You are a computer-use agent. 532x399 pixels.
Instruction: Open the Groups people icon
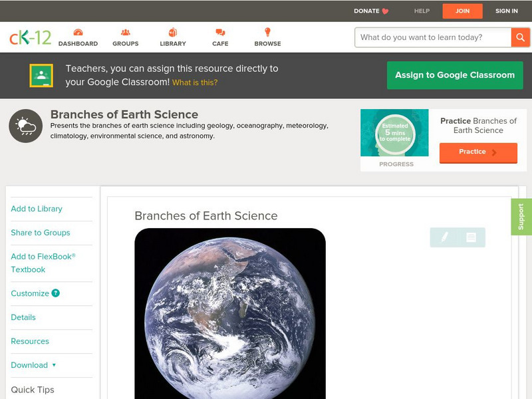126,32
